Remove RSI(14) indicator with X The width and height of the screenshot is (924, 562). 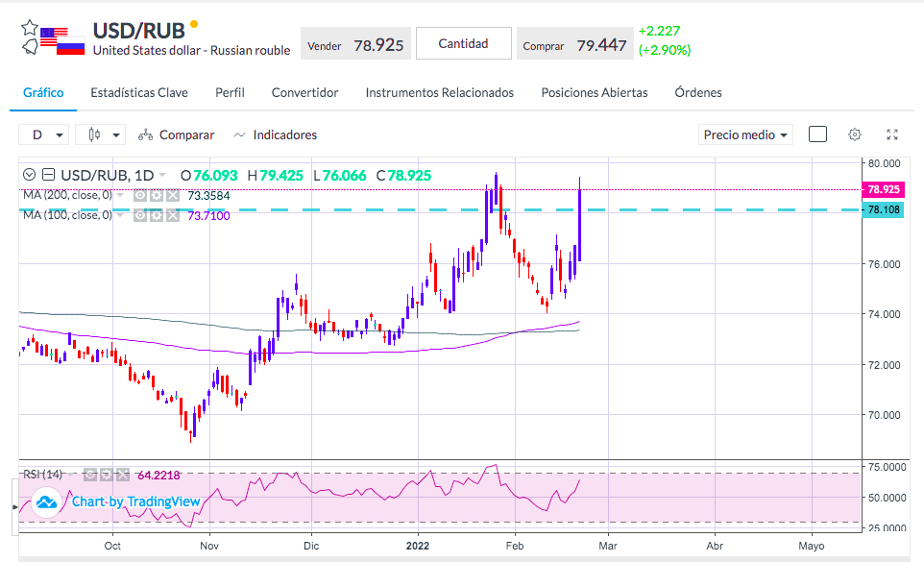pyautogui.click(x=122, y=475)
